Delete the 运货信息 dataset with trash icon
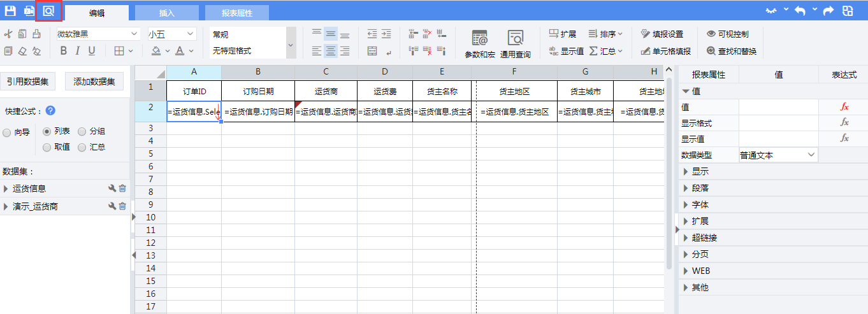The width and height of the screenshot is (868, 314). click(122, 189)
